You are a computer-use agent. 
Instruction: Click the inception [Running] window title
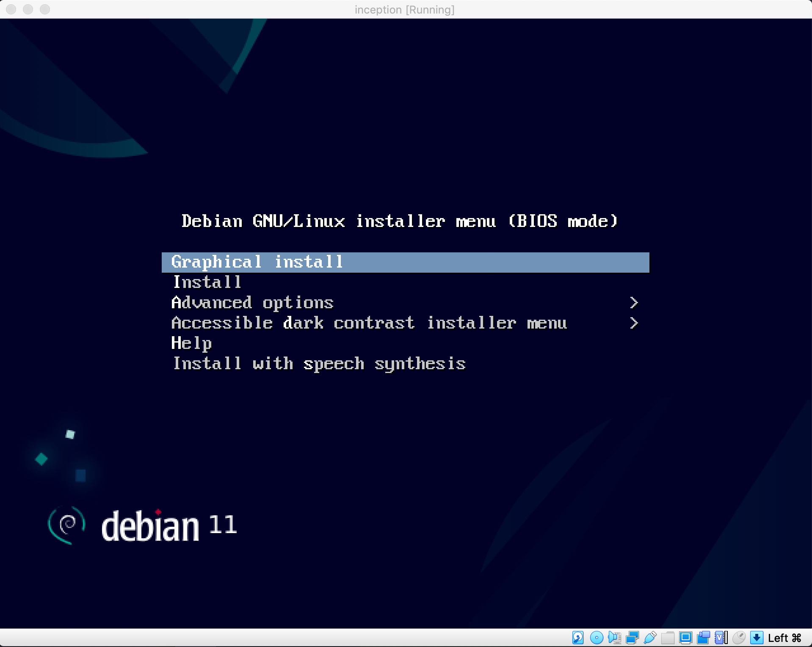pyautogui.click(x=404, y=10)
